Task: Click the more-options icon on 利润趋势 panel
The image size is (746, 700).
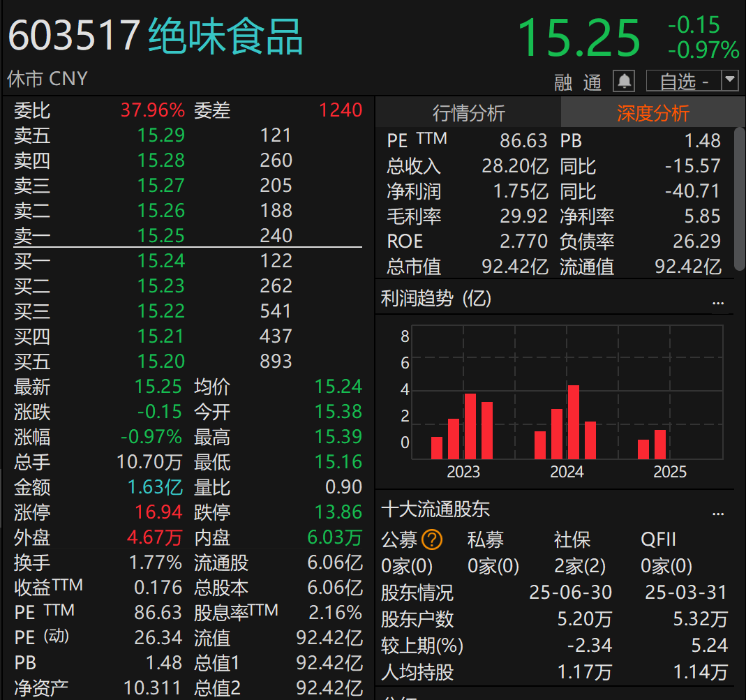Action: 718,301
